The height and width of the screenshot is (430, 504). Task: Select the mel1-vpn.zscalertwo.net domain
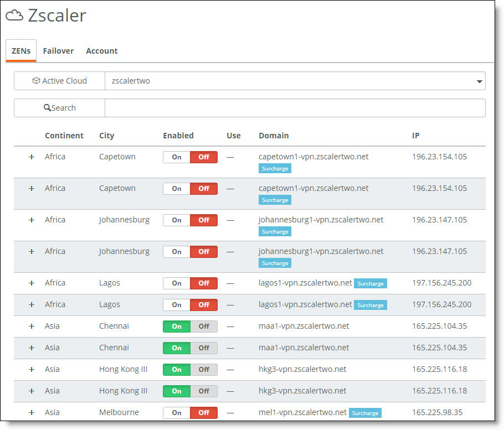point(302,412)
